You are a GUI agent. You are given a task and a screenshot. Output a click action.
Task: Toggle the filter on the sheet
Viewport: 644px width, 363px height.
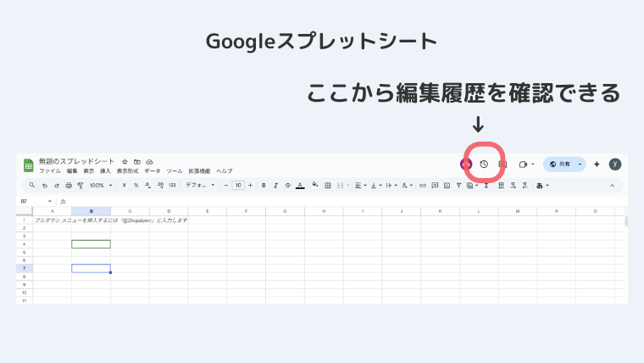458,186
